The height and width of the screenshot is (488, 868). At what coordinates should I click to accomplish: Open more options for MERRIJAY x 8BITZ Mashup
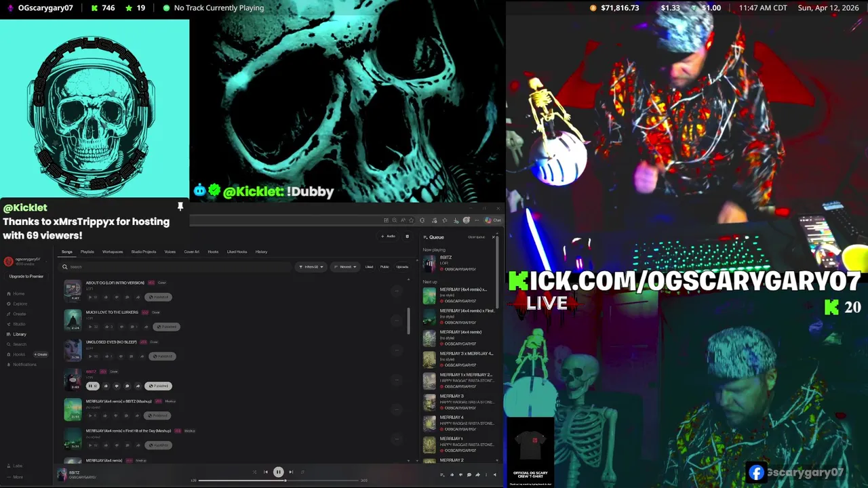point(397,409)
